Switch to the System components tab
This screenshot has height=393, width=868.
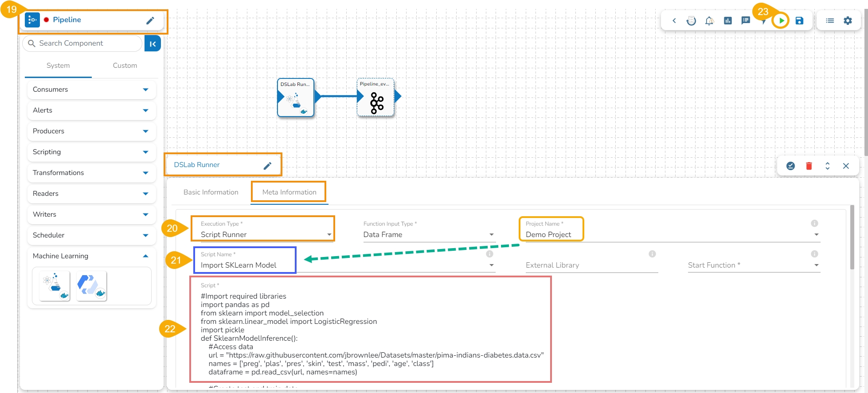[58, 66]
